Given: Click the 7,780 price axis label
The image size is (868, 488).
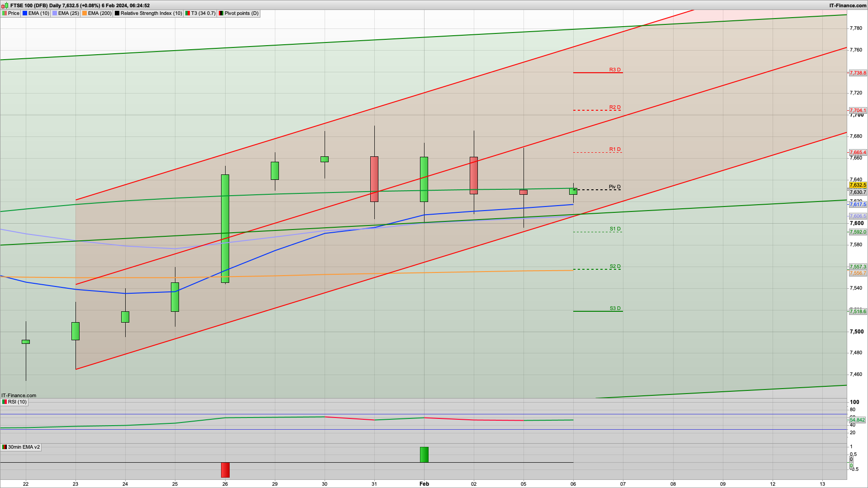Looking at the screenshot, I should [856, 28].
